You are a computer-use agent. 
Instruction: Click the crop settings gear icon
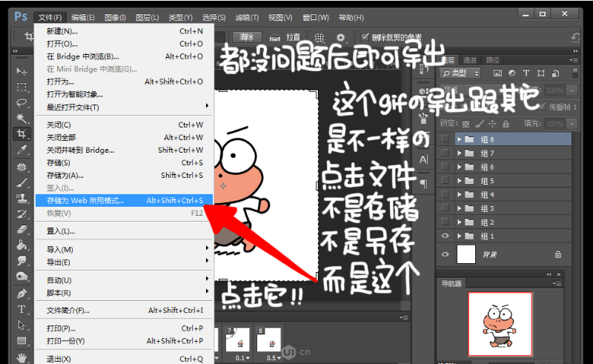point(340,37)
